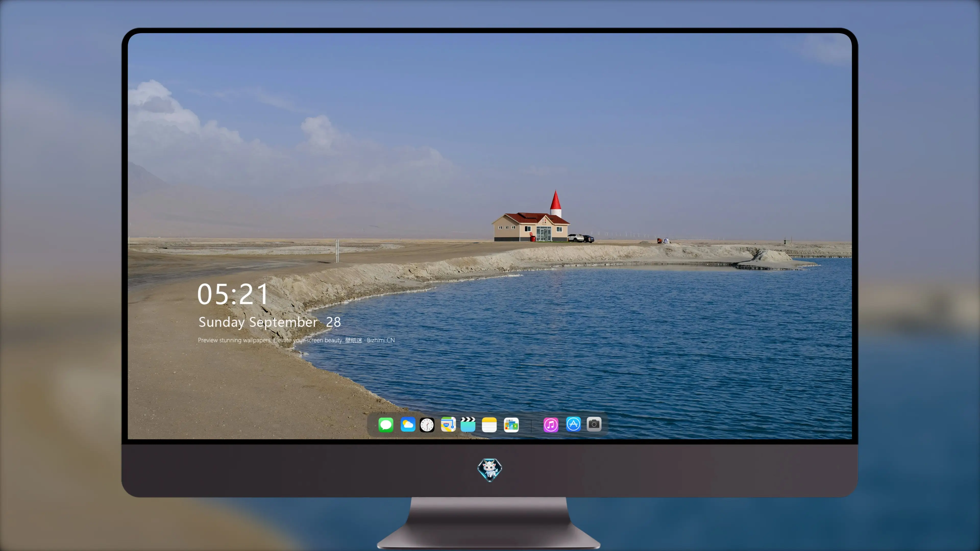Screen dimensions: 980x551
Task: Open the Weather app icon
Action: (408, 424)
